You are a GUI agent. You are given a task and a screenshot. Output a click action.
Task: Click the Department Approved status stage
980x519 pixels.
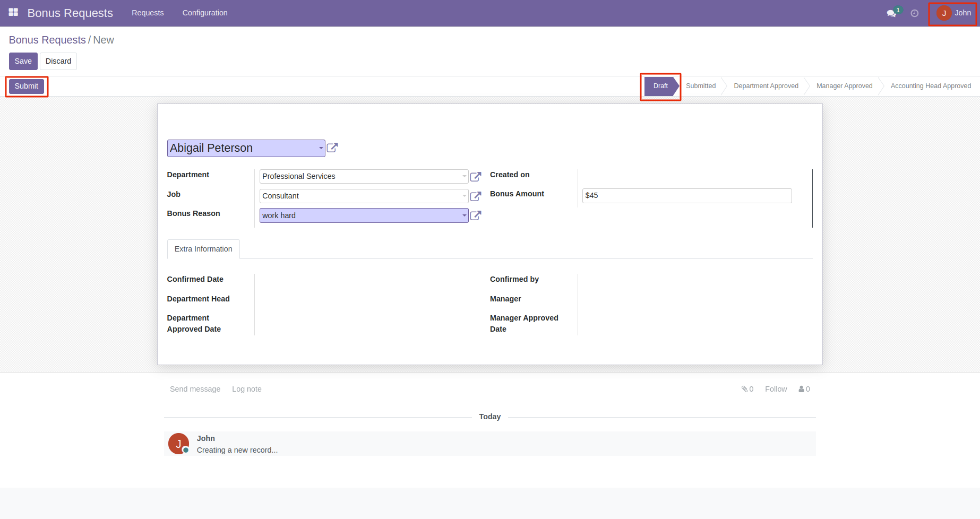tap(766, 86)
